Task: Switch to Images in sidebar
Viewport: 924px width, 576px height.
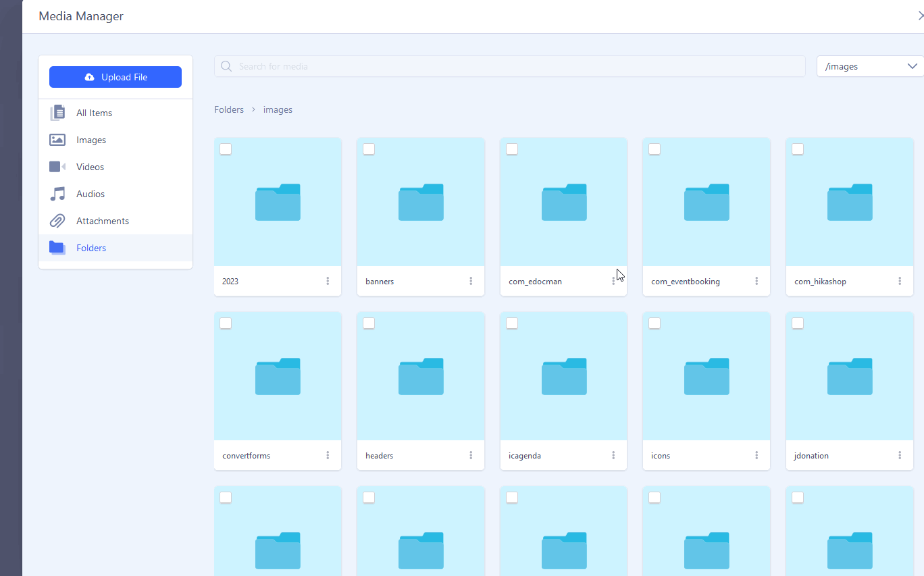Action: pyautogui.click(x=91, y=140)
